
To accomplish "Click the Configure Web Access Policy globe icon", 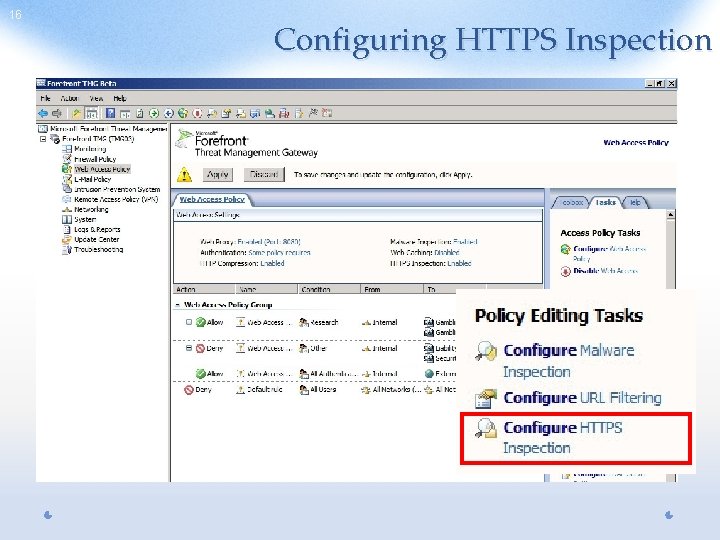I will (x=566, y=249).
